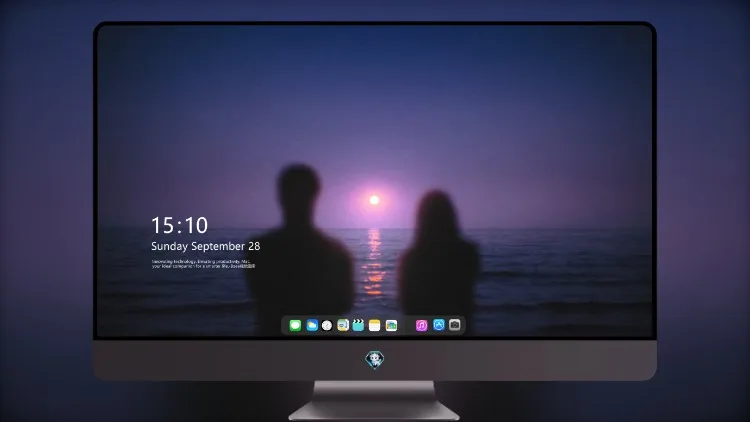Image resolution: width=750 pixels, height=422 pixels.
Task: Launch the teal clapperboard video app
Action: tap(358, 325)
